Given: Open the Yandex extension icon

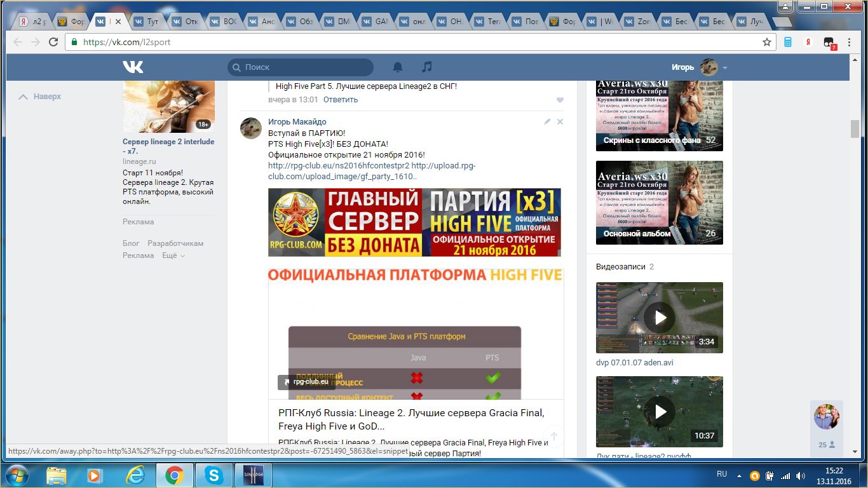Looking at the screenshot, I should 808,43.
